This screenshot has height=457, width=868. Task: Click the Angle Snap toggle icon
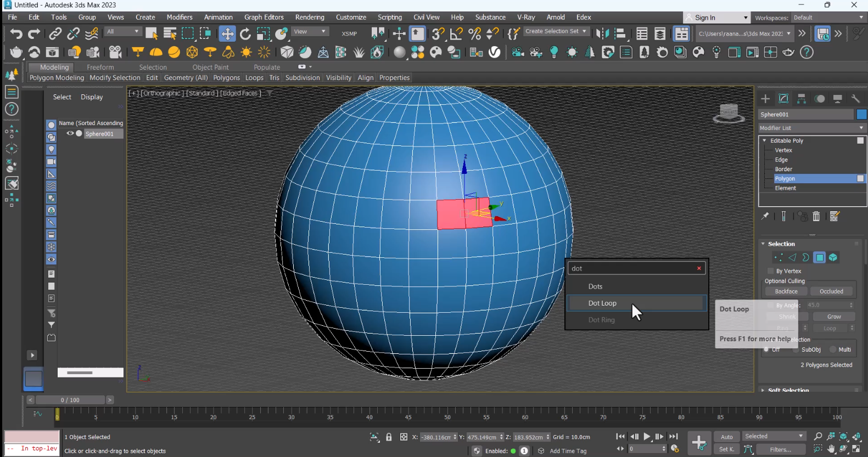[456, 34]
